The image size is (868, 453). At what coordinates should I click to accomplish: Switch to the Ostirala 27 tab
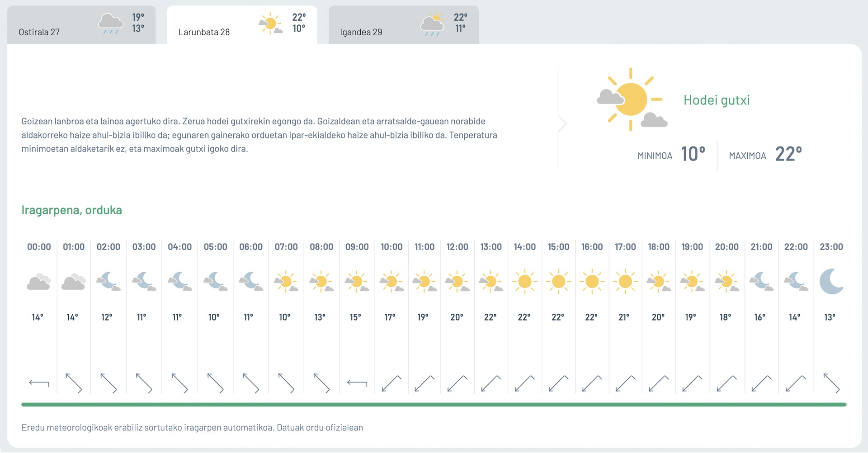[81, 25]
